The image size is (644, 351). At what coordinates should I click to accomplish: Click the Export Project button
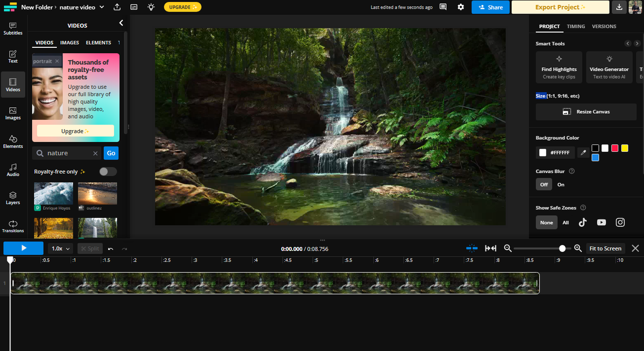pyautogui.click(x=560, y=7)
